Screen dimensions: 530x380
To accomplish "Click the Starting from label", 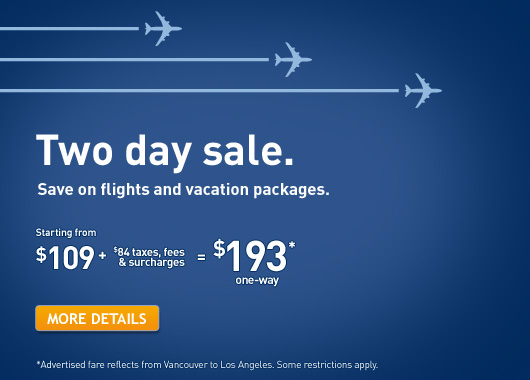I will (66, 233).
